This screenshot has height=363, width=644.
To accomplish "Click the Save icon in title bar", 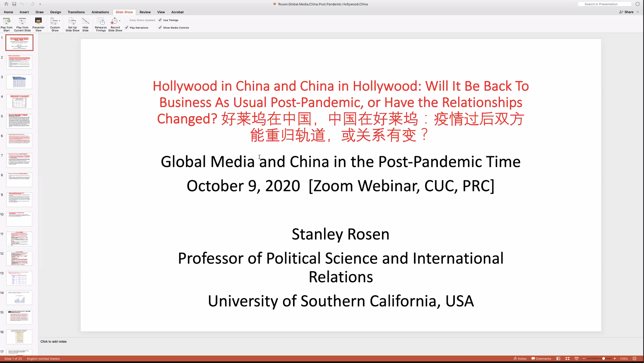I will click(14, 4).
